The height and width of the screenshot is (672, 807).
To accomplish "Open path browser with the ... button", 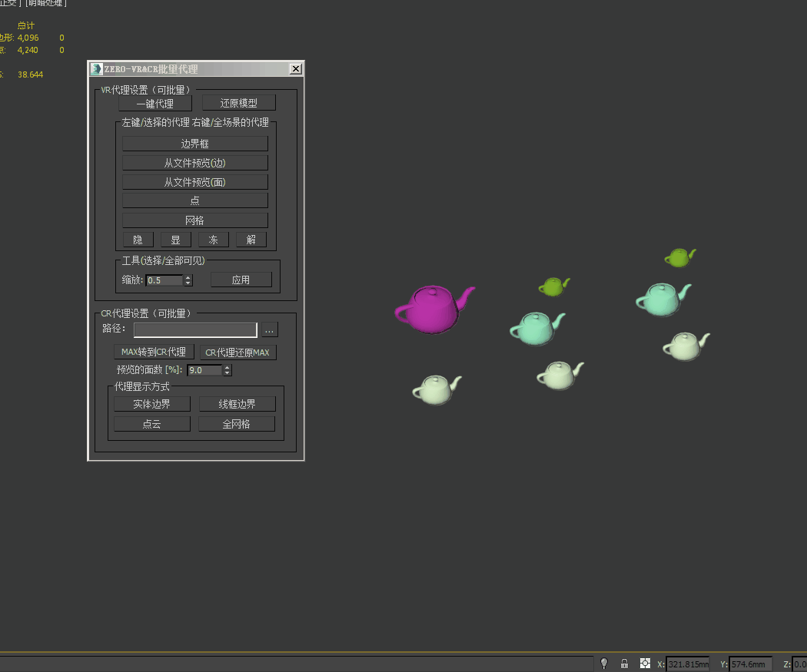I will pos(270,329).
